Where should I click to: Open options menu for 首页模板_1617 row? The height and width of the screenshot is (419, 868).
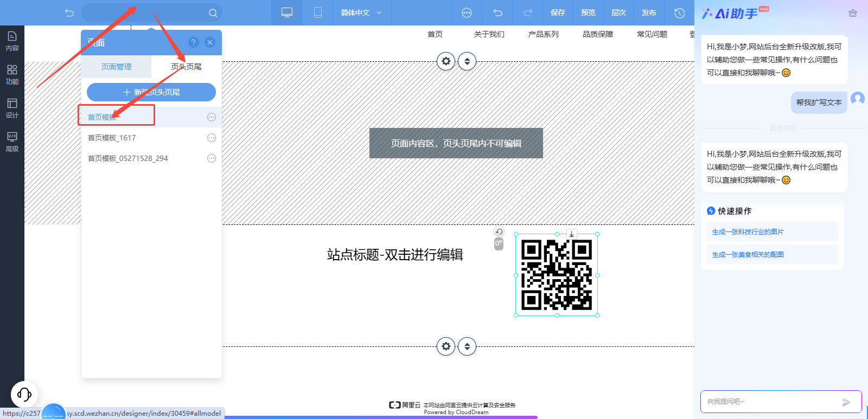tap(212, 138)
